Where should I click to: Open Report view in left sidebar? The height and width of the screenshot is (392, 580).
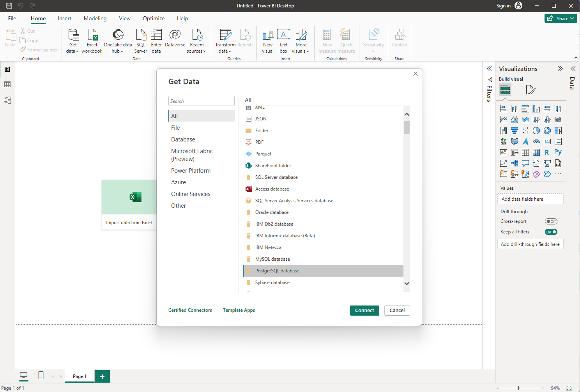7,69
